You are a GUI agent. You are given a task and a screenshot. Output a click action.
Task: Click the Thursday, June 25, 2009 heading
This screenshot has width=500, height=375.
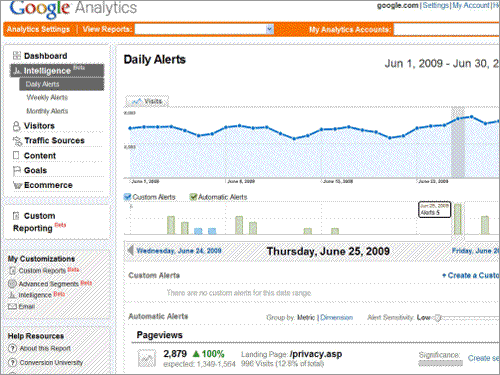coord(328,251)
